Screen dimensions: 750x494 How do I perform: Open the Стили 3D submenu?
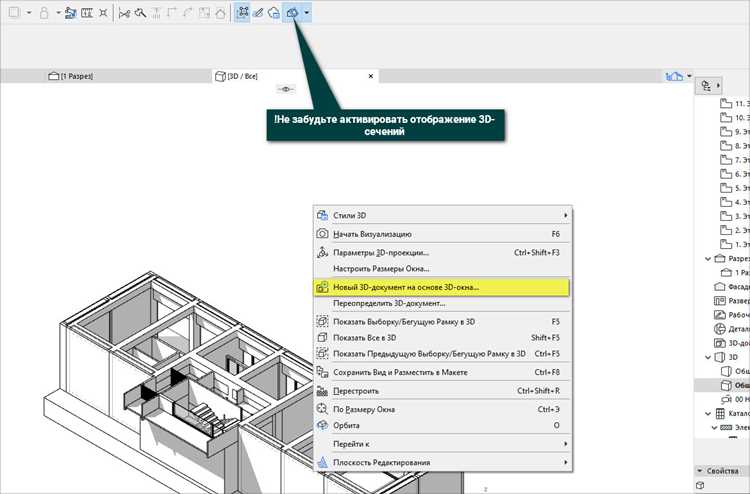click(x=442, y=215)
